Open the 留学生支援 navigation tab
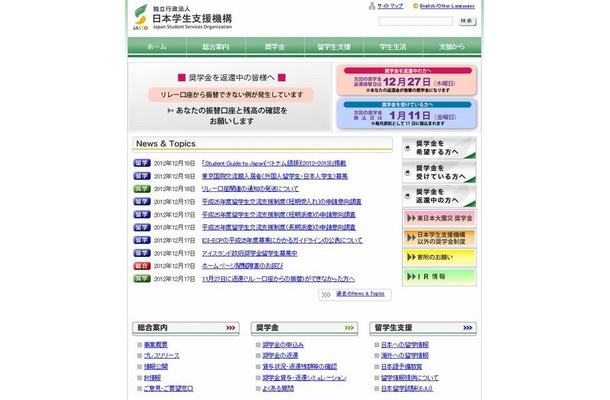 (x=334, y=47)
